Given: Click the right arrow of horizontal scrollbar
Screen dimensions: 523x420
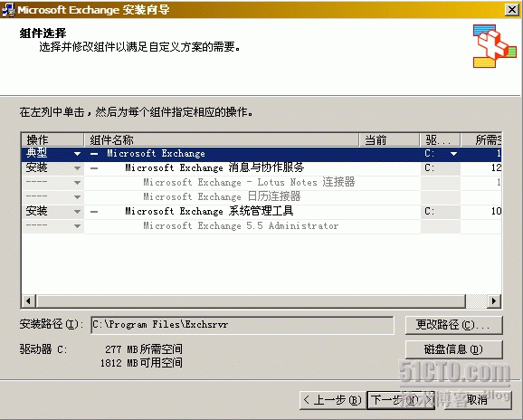Looking at the screenshot, I should 494,301.
